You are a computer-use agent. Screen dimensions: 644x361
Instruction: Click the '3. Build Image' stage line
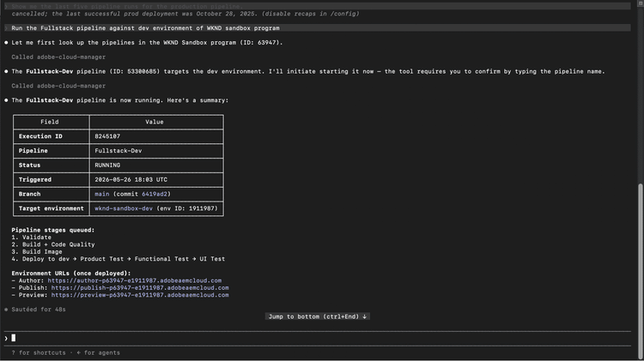[37, 252]
